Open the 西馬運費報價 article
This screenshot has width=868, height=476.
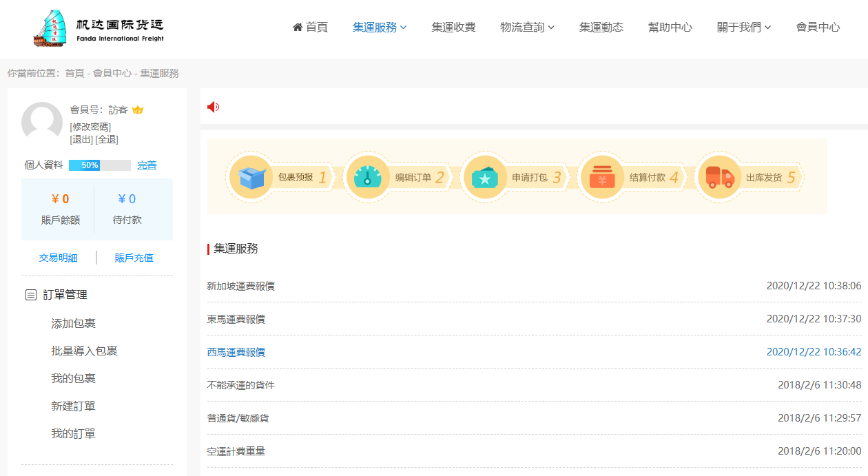tap(236, 352)
